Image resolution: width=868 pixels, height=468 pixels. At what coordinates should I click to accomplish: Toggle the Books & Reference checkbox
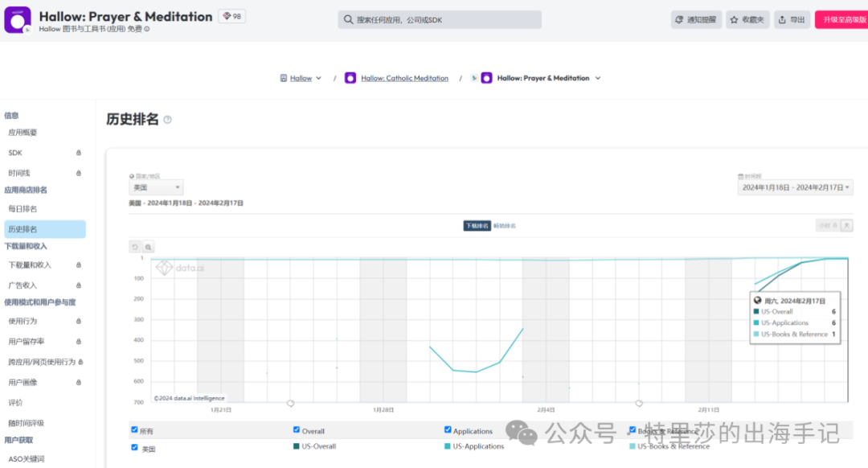pyautogui.click(x=633, y=429)
